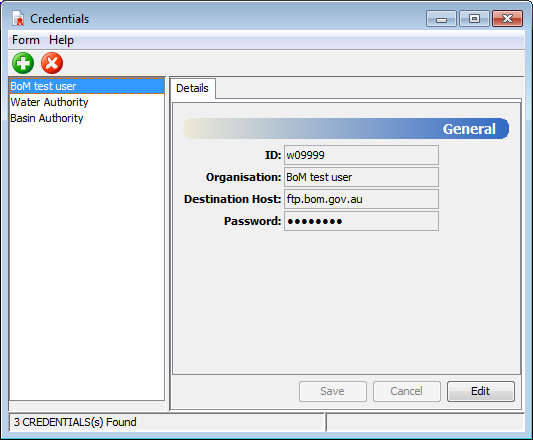Click the green add credential icon
Image resolution: width=533 pixels, height=440 pixels.
(x=23, y=63)
